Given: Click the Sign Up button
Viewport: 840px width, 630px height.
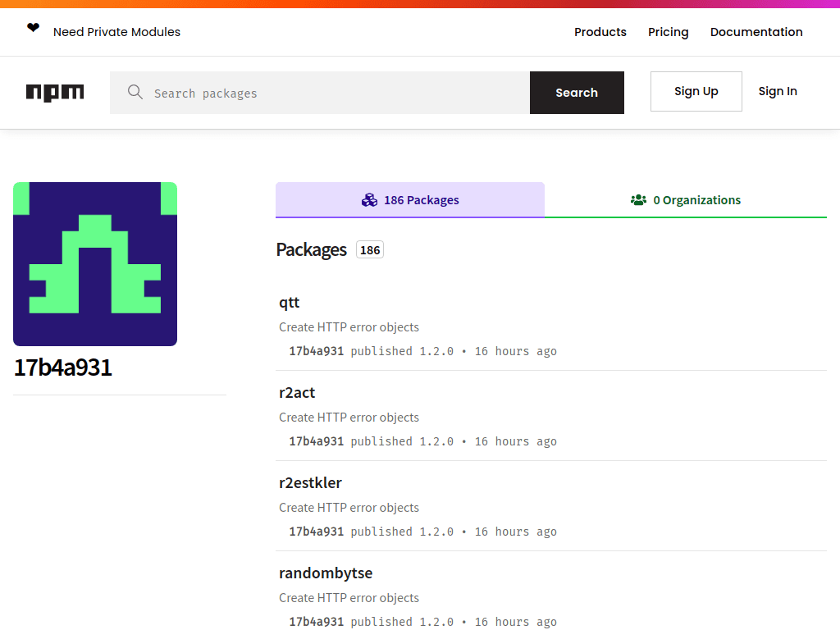Looking at the screenshot, I should point(696,91).
